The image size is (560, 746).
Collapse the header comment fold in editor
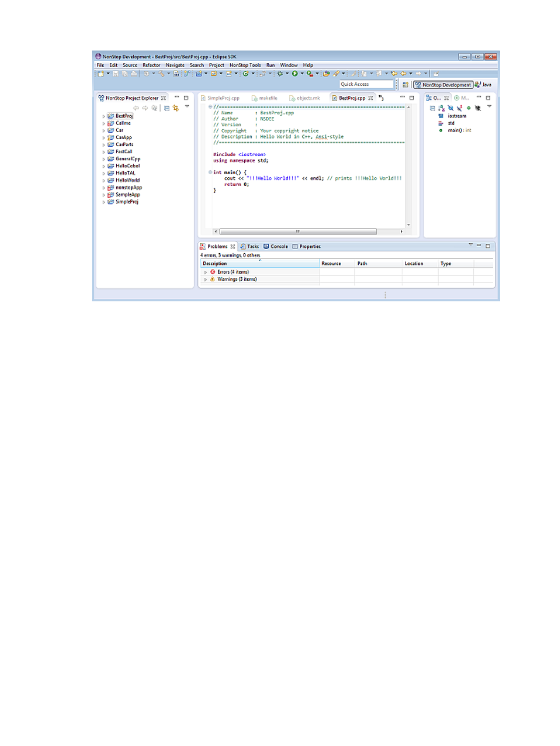tap(210, 107)
